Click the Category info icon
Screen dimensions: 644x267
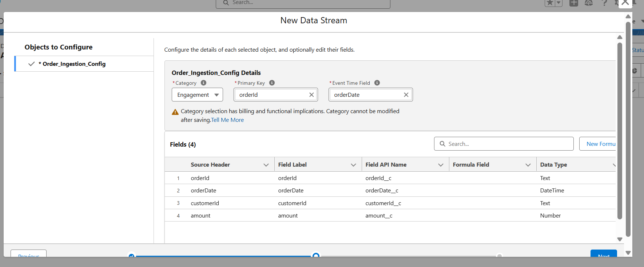click(x=203, y=83)
